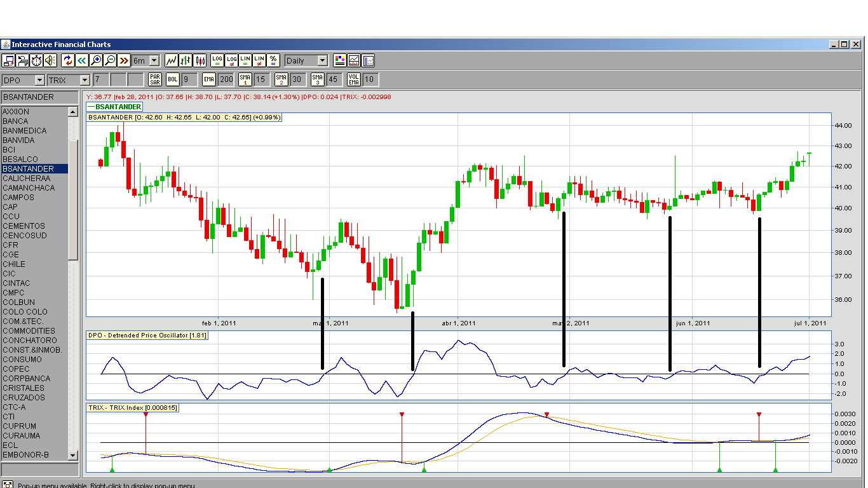Click the Bollinger period field showing 9
Viewport: 868px width, 488px height.
(x=189, y=79)
